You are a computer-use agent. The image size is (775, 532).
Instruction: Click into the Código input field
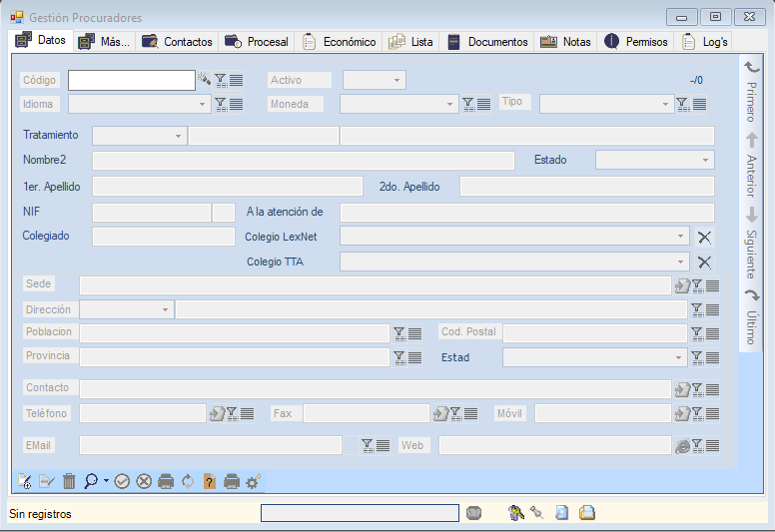[x=131, y=80]
